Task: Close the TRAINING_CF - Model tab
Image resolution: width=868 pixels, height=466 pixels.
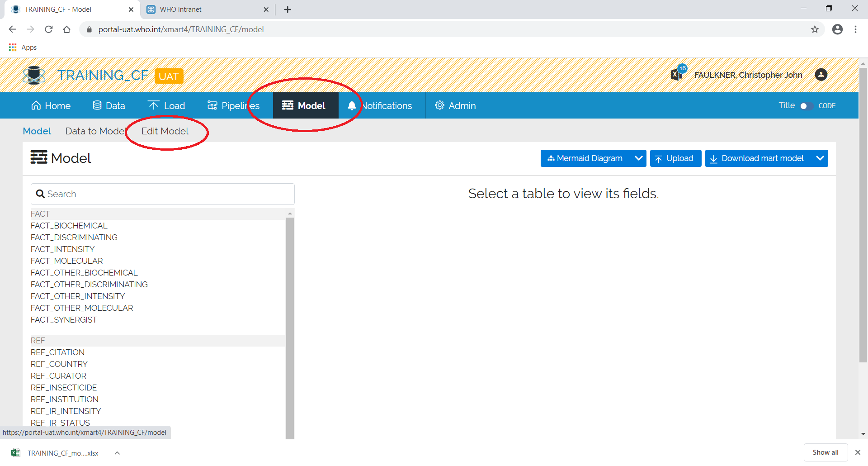Action: [x=131, y=10]
